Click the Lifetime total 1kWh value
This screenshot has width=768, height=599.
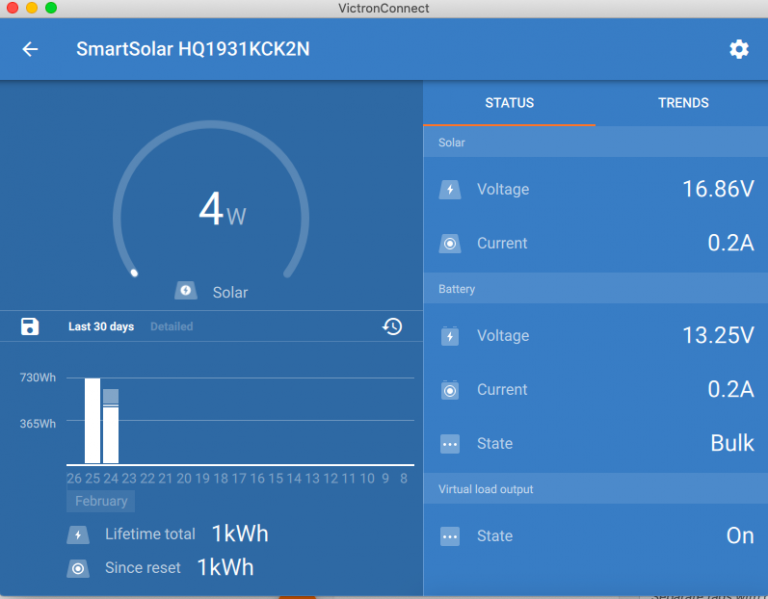[240, 534]
